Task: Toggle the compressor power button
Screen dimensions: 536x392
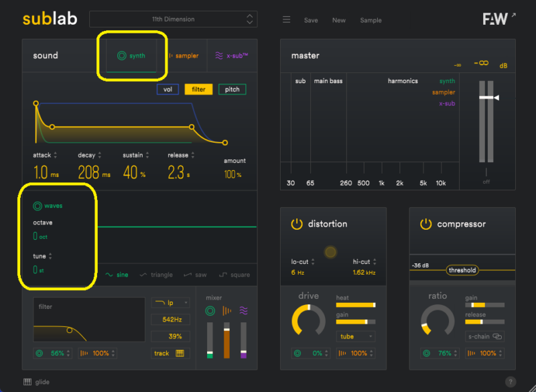Action: (425, 224)
